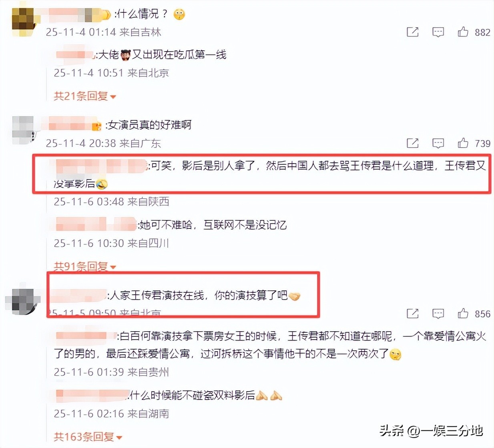Open username of 什么时候能不碰瓷双料影后 reply
This screenshot has width=494, height=448.
coord(92,396)
